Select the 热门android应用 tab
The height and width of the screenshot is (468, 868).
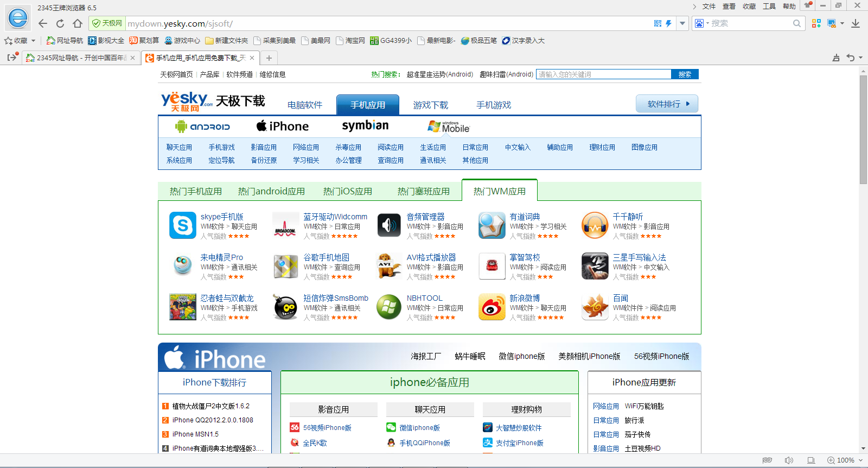click(x=271, y=191)
